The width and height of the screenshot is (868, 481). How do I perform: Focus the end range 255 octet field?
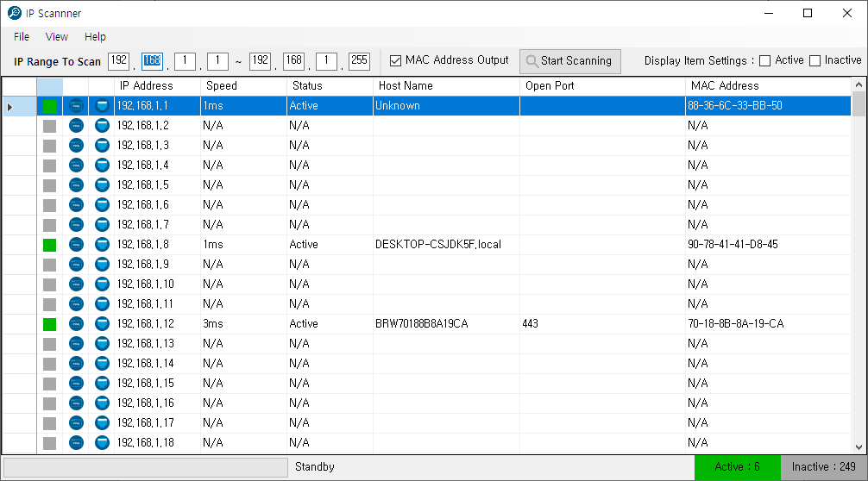click(359, 61)
